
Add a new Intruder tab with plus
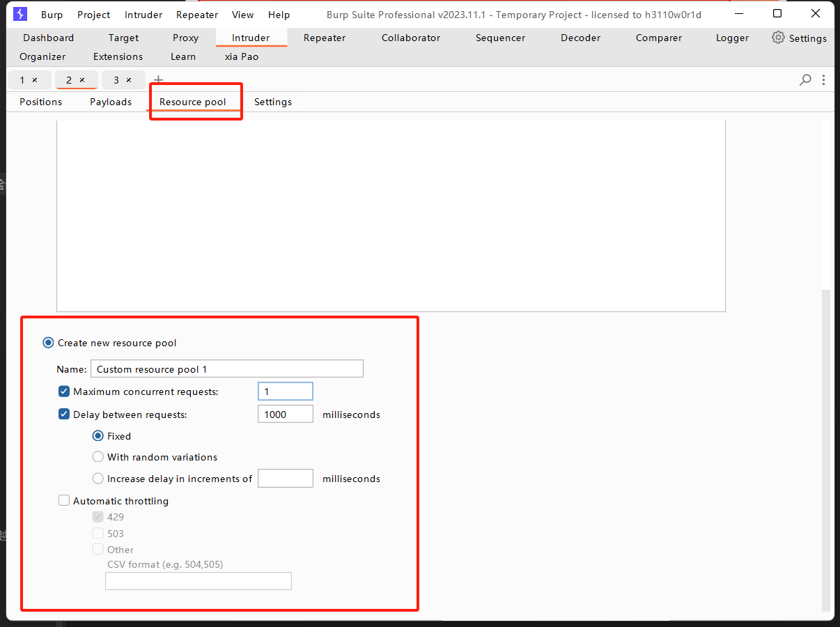(158, 80)
